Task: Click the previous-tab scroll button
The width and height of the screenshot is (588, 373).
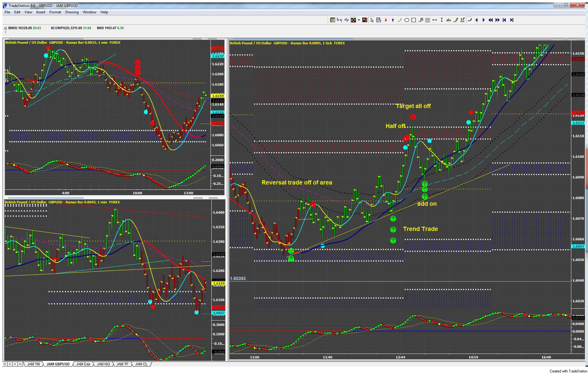Action: [x=11, y=364]
